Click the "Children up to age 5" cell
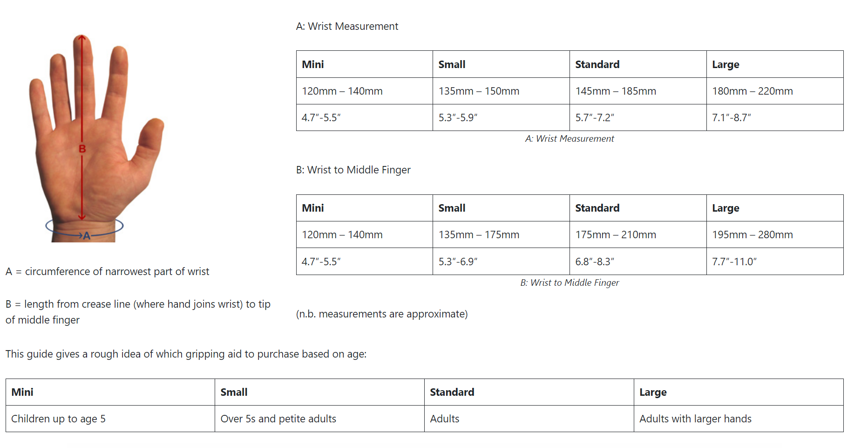Image resolution: width=868 pixels, height=448 pixels. [58, 419]
